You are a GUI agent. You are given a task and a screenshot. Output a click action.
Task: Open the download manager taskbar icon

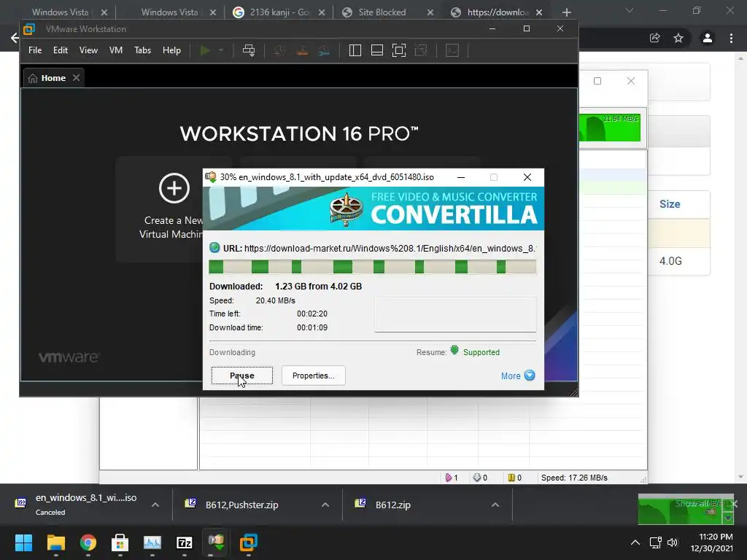[216, 542]
